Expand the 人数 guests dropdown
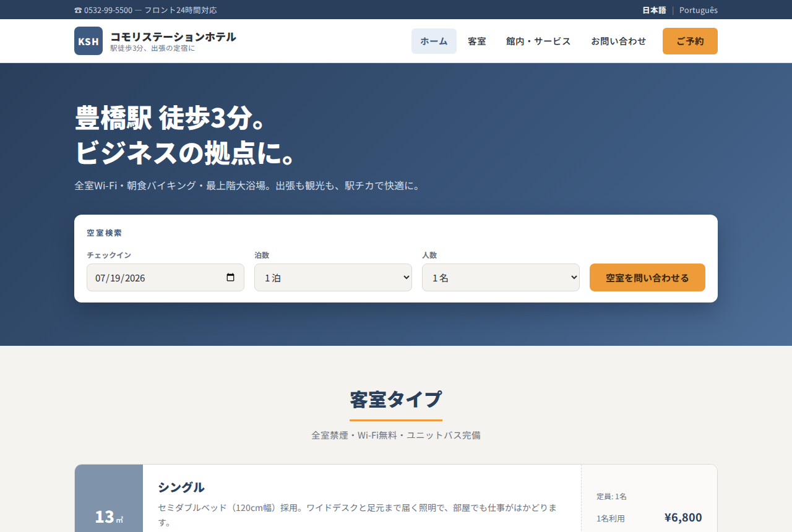Image resolution: width=792 pixels, height=532 pixels. coord(501,278)
